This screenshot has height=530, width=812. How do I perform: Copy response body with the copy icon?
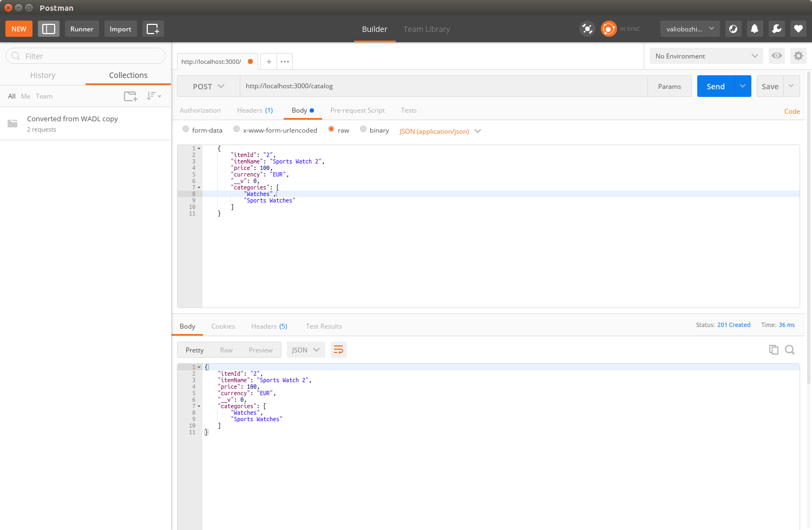tap(774, 350)
